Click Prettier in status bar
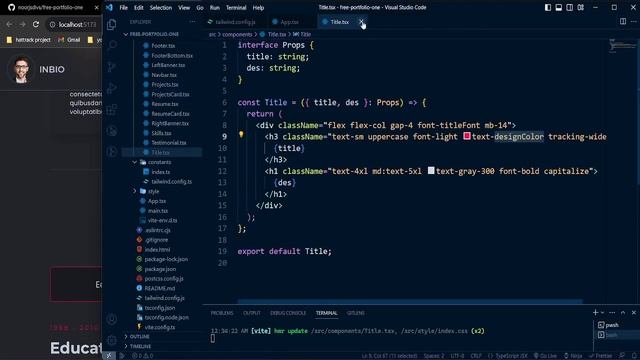Viewport: 640px width, 360px height. (x=600, y=356)
